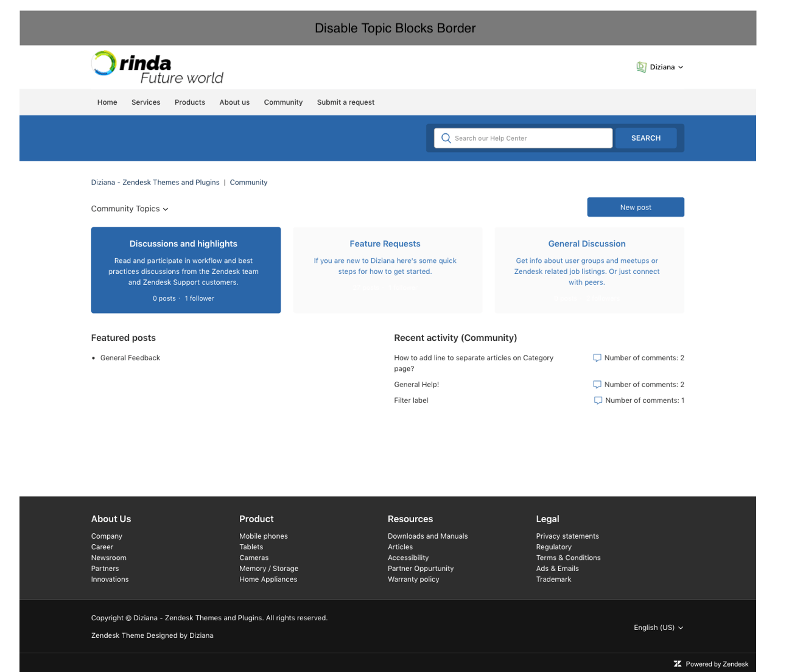Click comment icon for General Help! post
789x672 pixels.
tap(597, 385)
